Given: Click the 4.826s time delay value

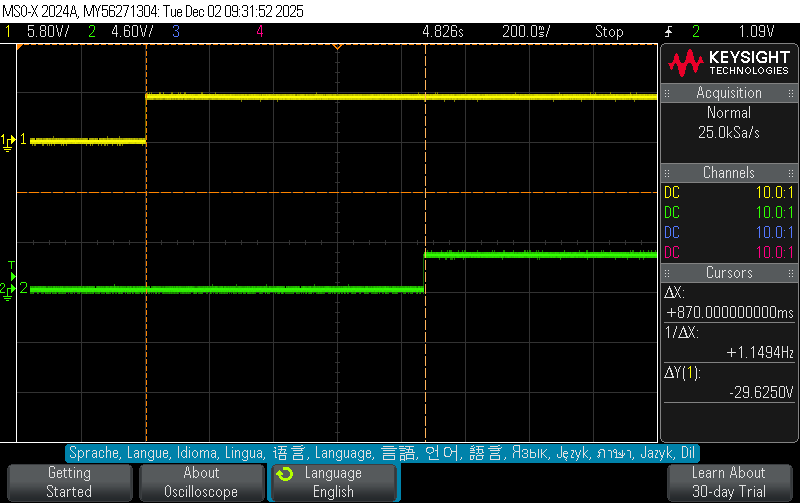Looking at the screenshot, I should [x=443, y=32].
